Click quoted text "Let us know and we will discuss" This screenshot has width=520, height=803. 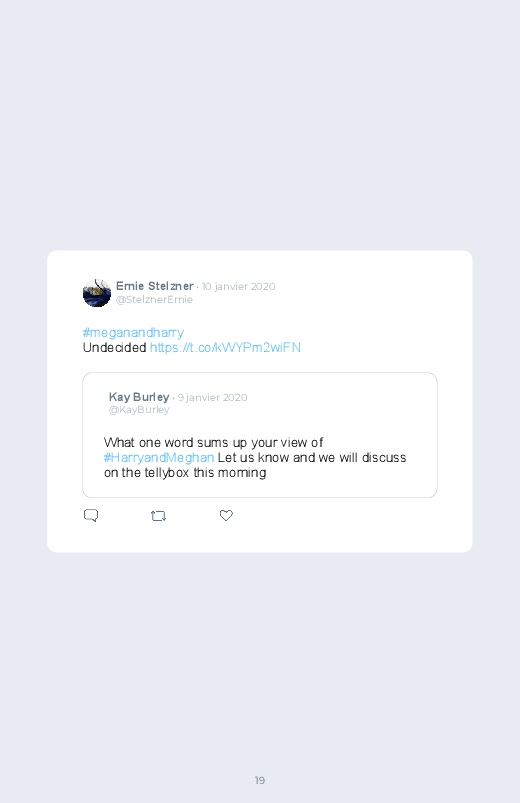(x=312, y=457)
